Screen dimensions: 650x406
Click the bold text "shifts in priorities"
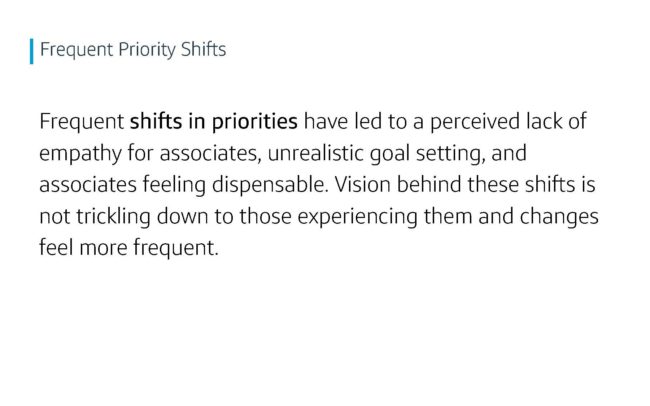(213, 122)
